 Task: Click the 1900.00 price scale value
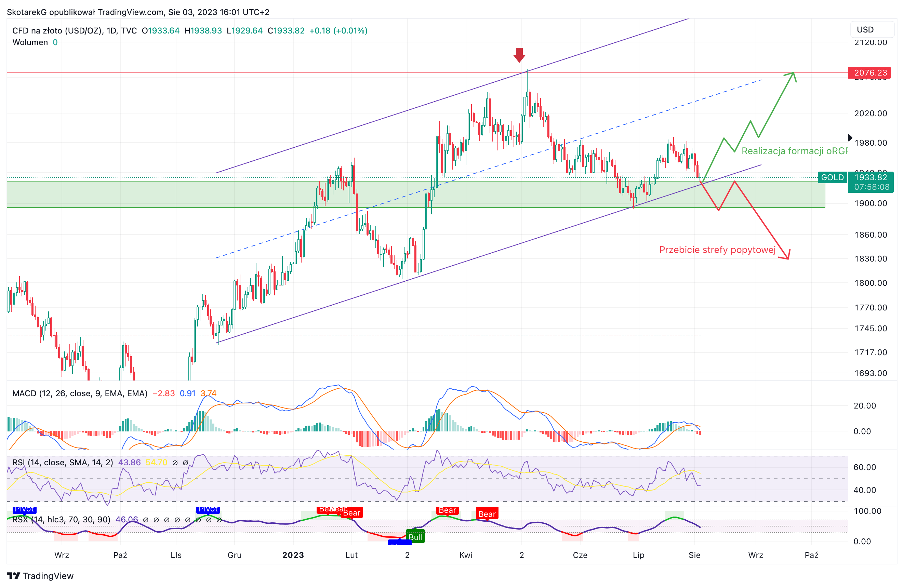pos(870,203)
